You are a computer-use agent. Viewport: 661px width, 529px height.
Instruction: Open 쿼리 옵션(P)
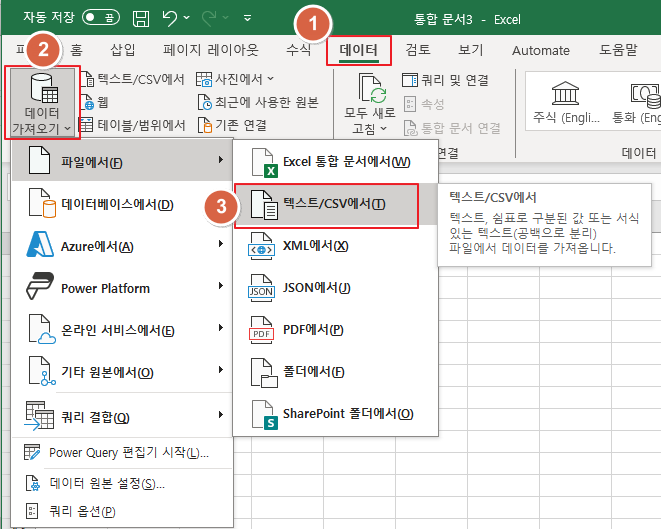tap(122, 511)
